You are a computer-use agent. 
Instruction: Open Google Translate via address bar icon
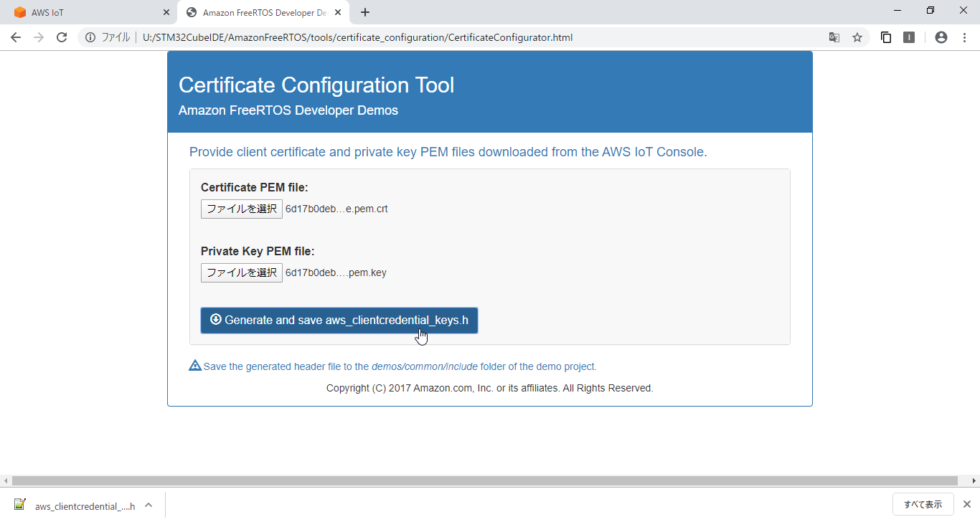coord(834,37)
